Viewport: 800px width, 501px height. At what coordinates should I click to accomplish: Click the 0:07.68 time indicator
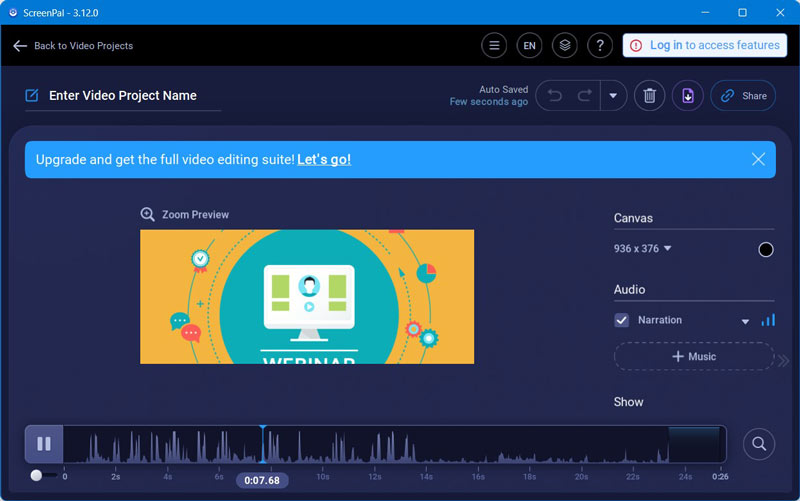coord(262,480)
